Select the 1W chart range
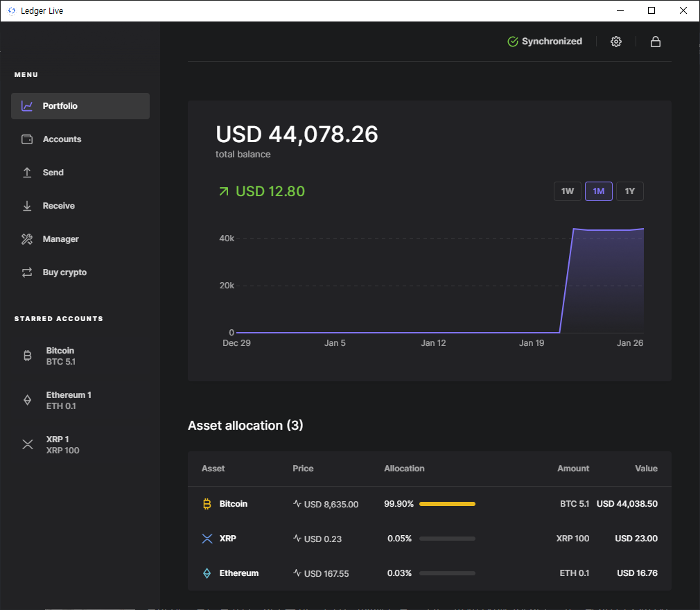The width and height of the screenshot is (700, 610). tap(568, 191)
